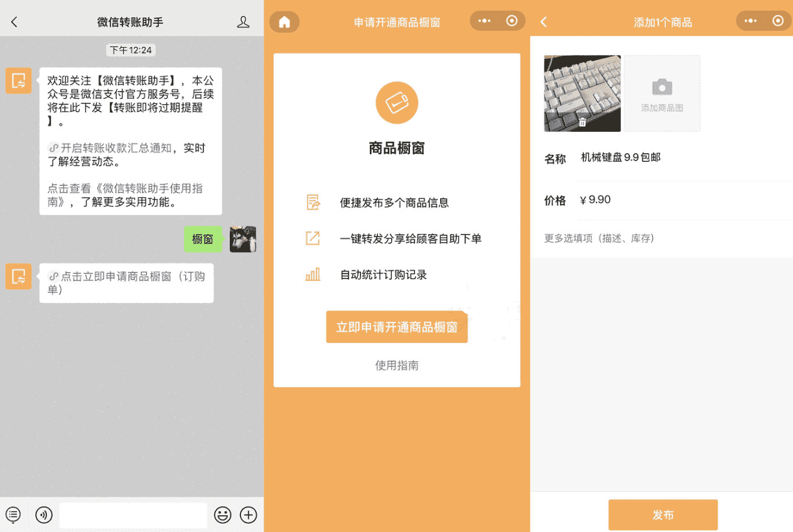Delete the keyboard photo via trash icon
Viewport: 793px width, 532px height.
click(582, 122)
